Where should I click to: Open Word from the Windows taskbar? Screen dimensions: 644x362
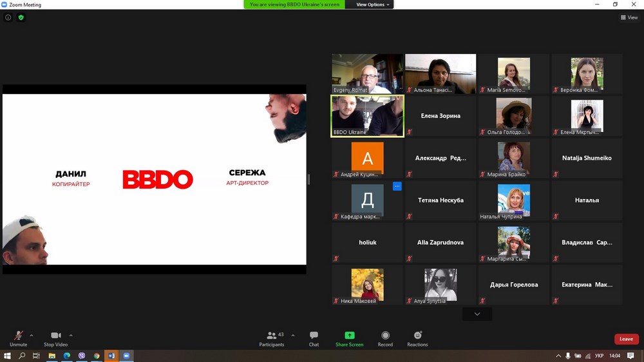click(111, 356)
